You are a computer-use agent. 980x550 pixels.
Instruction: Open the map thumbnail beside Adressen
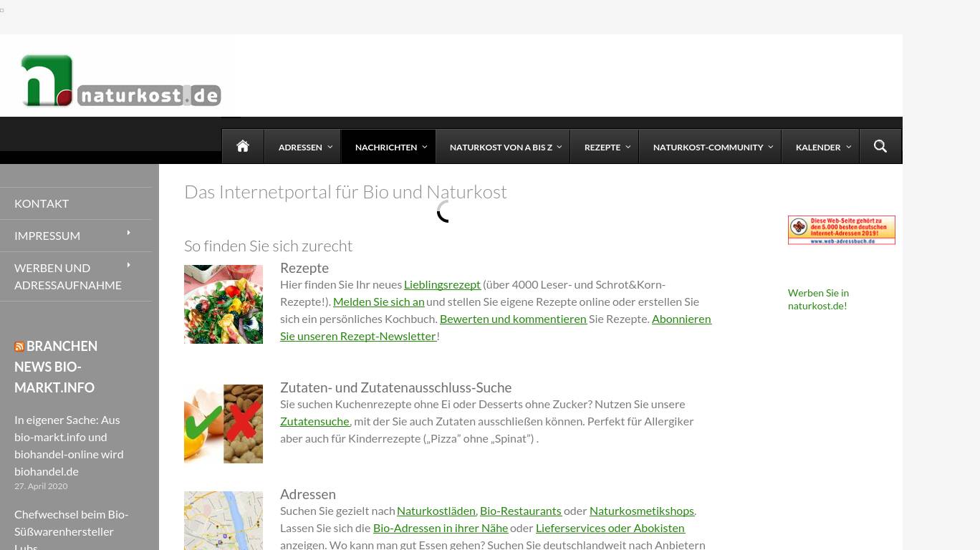coord(224,520)
